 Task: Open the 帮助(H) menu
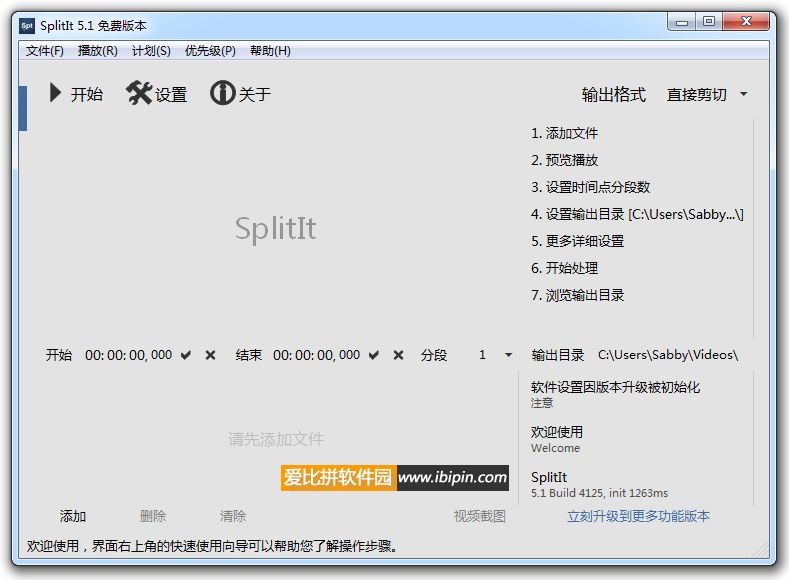[270, 51]
